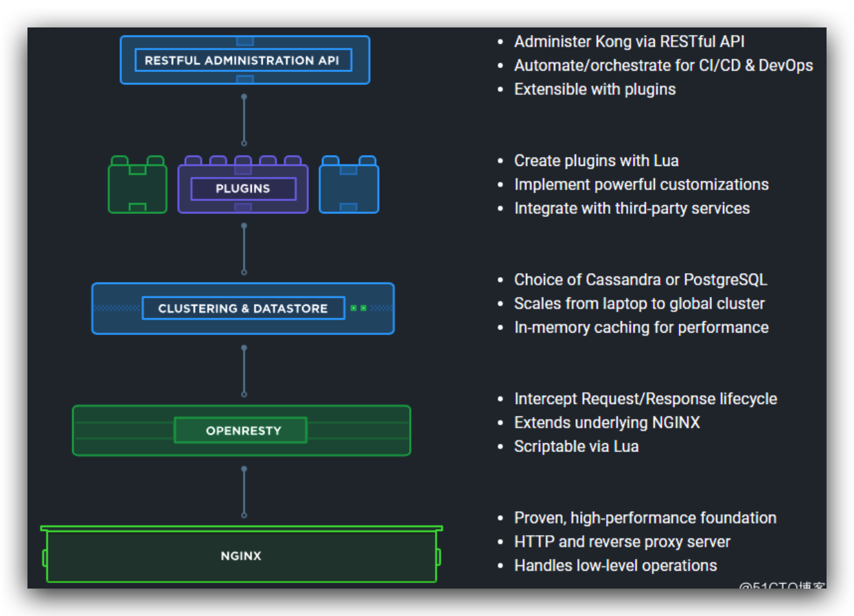Click 'Intercept Request/Response lifecycle' bullet

click(645, 399)
